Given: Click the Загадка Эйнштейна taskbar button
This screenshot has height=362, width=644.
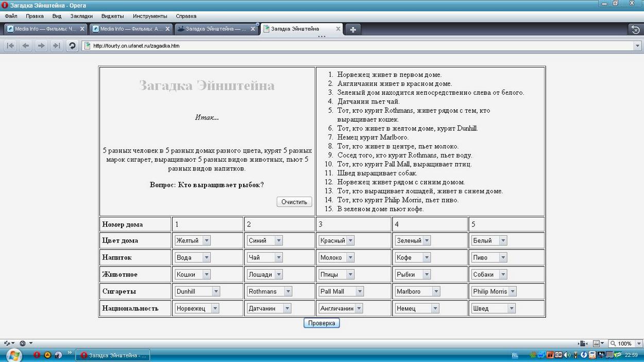Looking at the screenshot, I should pyautogui.click(x=114, y=355).
